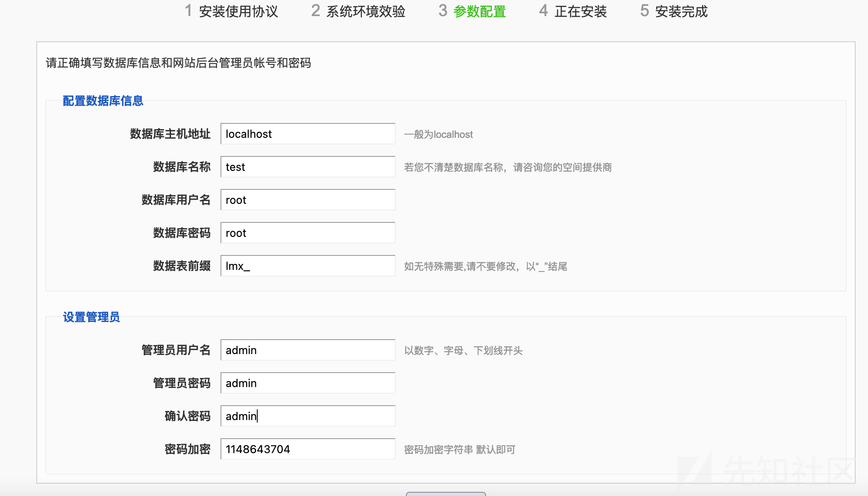
Task: Focus the admin password input field
Action: coord(308,383)
